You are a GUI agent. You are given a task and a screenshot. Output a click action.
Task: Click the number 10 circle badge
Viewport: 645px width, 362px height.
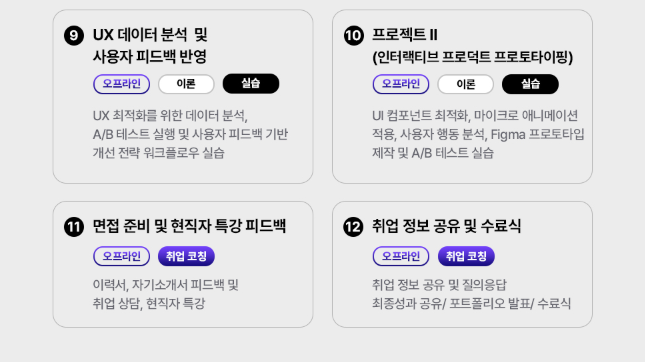tap(354, 35)
